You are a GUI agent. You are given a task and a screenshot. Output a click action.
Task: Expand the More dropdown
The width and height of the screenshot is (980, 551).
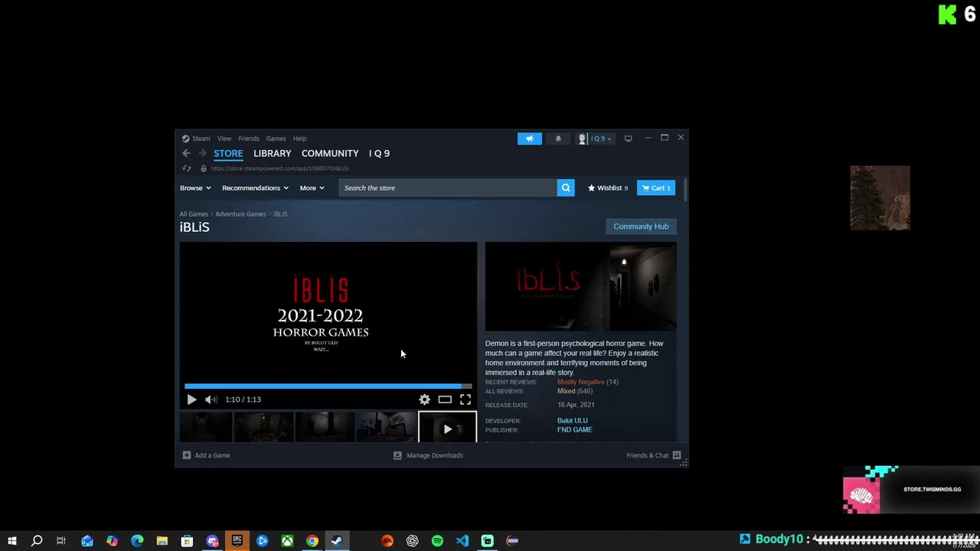[x=312, y=187]
